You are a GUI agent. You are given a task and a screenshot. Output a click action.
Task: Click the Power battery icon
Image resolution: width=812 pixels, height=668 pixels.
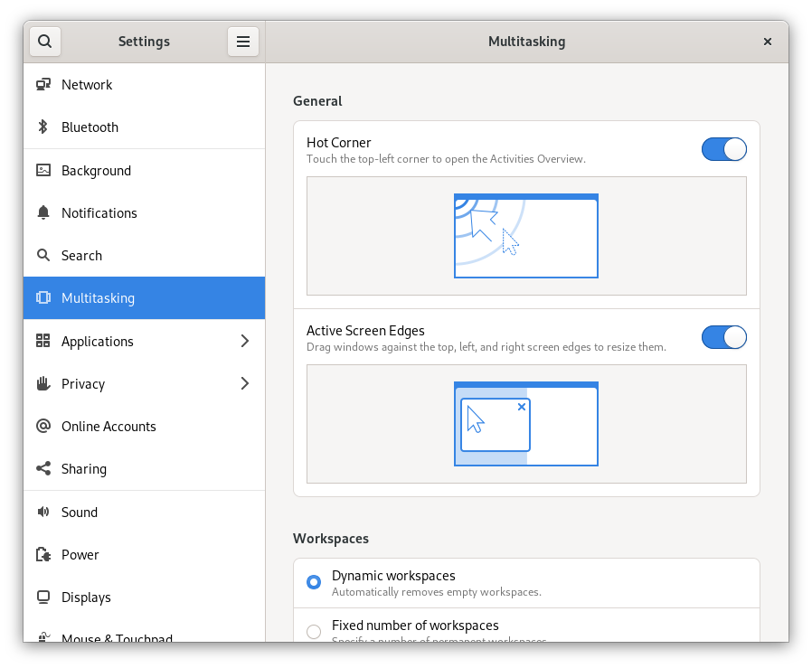pyautogui.click(x=43, y=554)
